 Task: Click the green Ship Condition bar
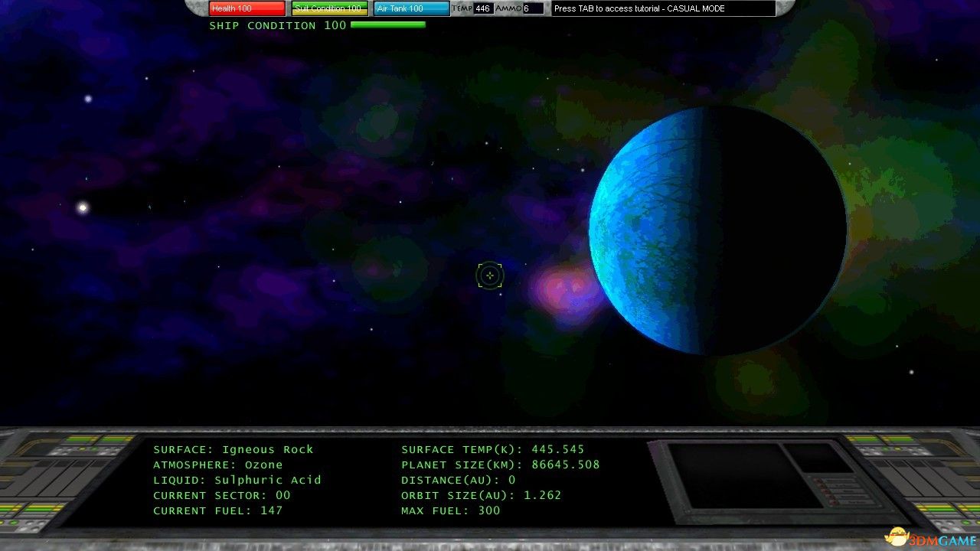(387, 25)
